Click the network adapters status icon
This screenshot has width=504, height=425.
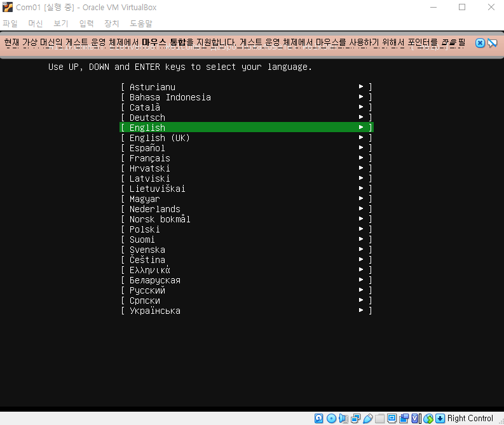355,418
